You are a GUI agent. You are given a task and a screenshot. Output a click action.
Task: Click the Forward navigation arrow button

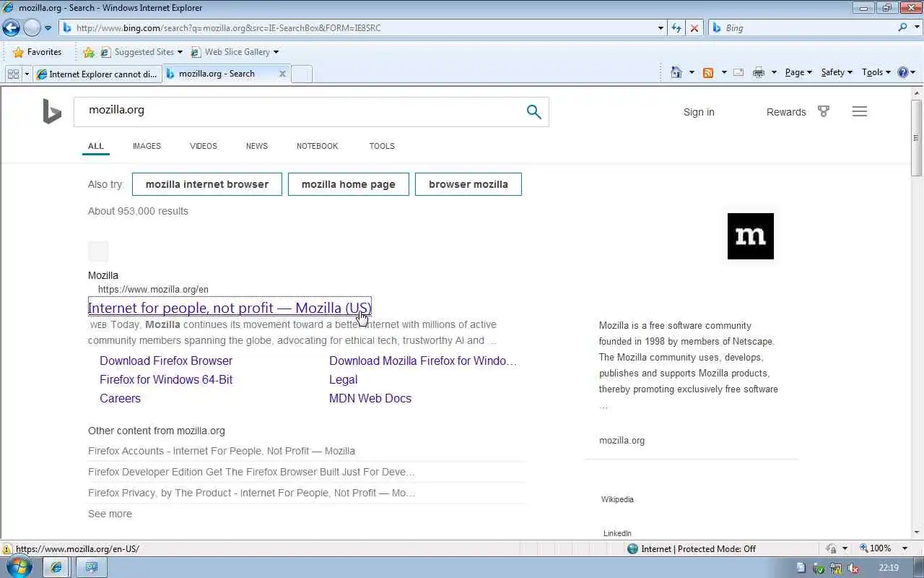(x=32, y=28)
